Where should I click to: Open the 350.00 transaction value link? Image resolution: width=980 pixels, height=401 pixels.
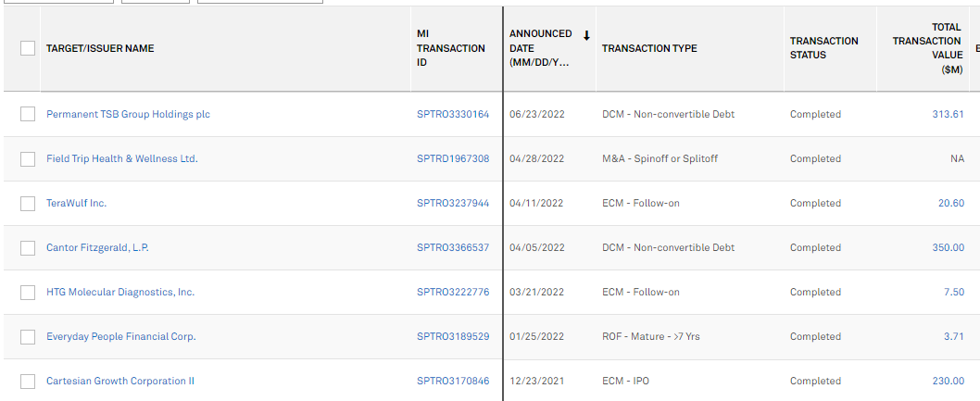coord(948,247)
